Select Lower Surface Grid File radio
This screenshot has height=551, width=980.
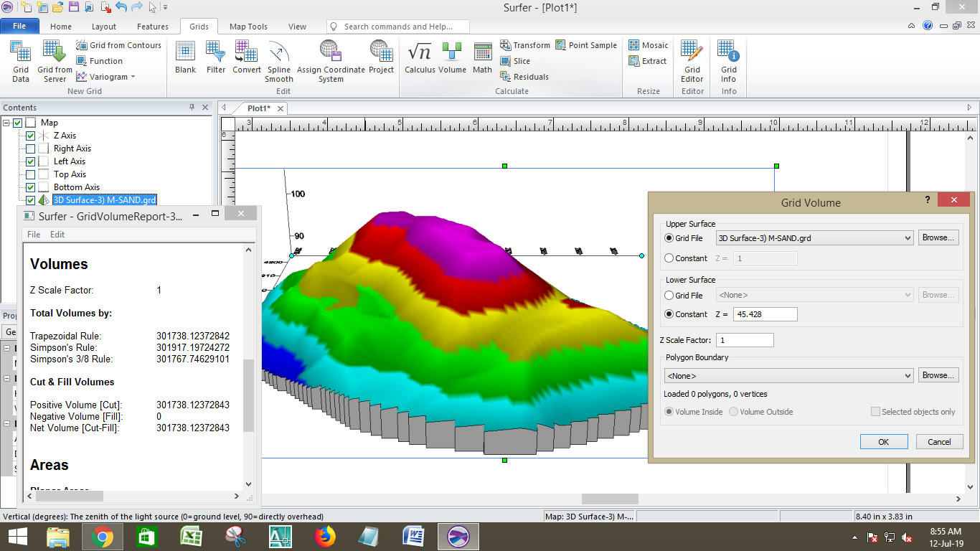tap(669, 296)
